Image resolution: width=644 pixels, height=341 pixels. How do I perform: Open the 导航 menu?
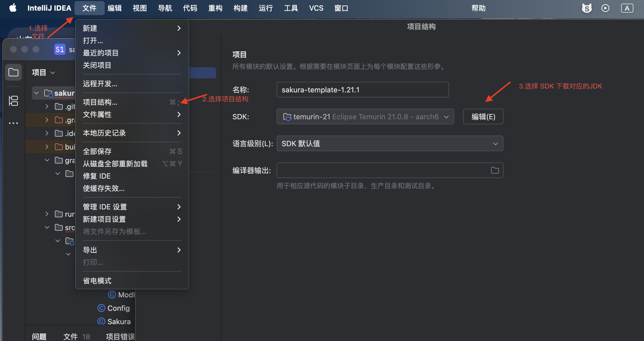coord(165,8)
